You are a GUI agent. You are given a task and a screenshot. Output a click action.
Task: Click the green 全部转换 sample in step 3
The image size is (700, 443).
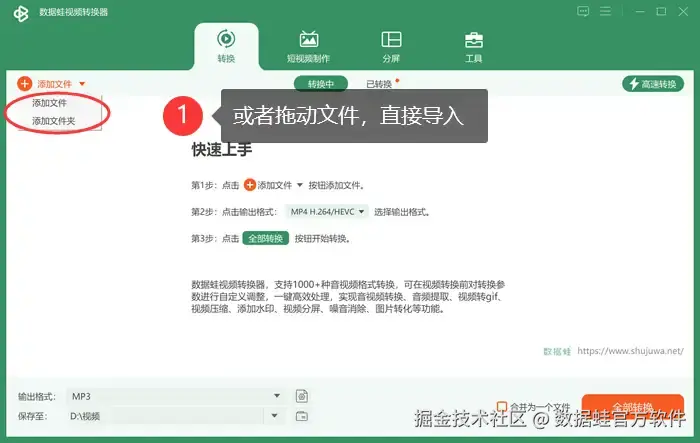point(266,238)
